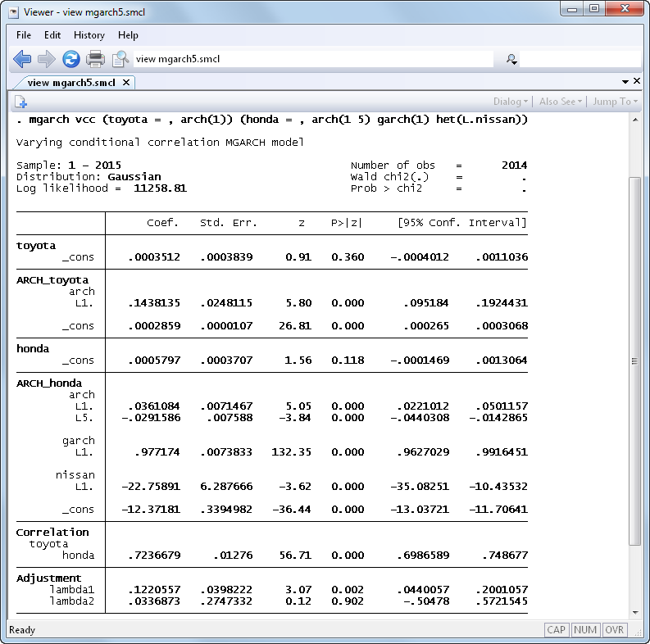Click honda upper confidence value .0013064

pos(502,361)
